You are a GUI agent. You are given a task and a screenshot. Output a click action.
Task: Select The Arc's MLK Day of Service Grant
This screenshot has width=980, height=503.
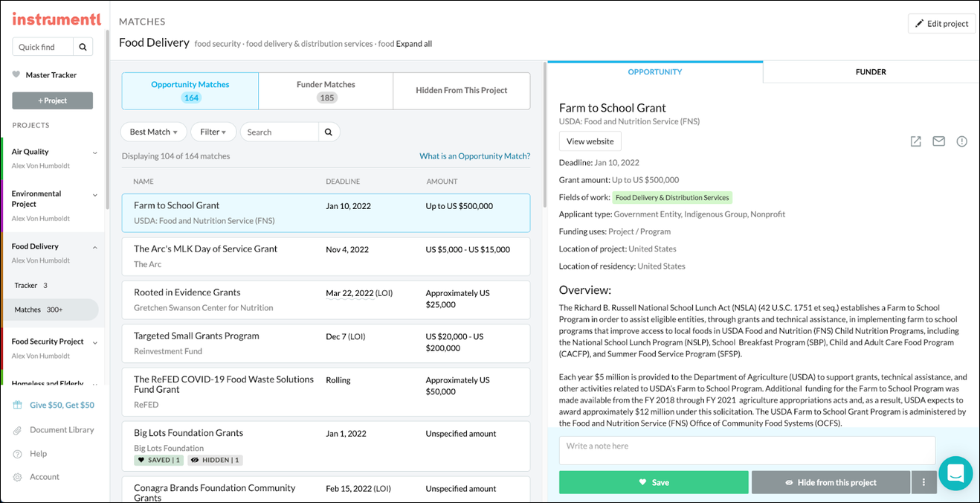point(326,256)
